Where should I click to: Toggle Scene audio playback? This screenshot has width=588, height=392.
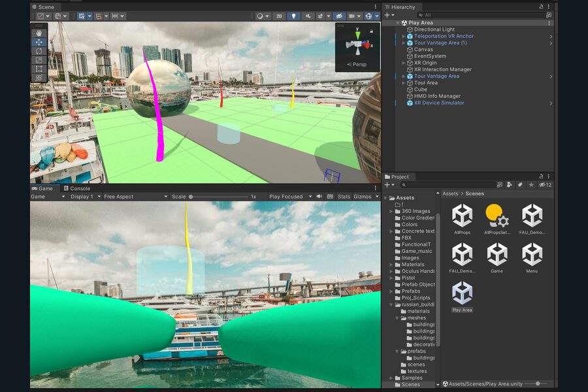click(308, 16)
